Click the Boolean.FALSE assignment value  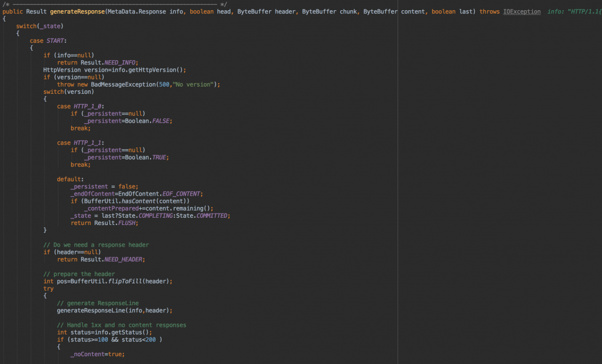point(148,121)
